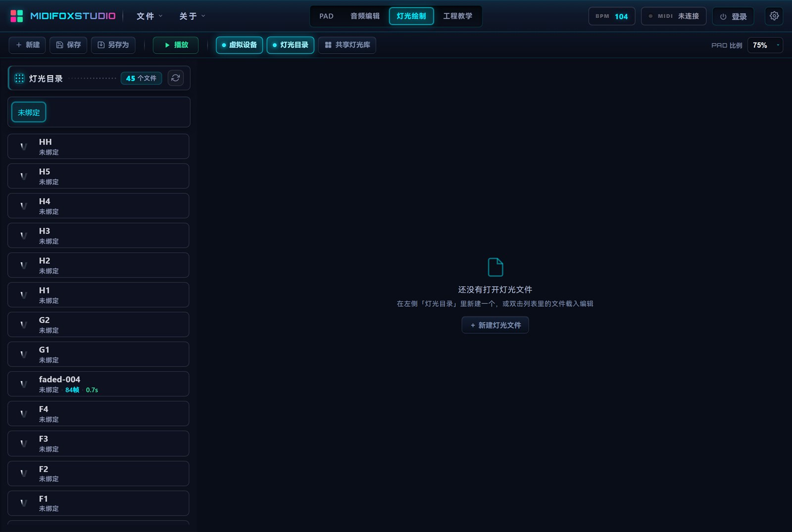This screenshot has width=792, height=532.
Task: Click the 新建灯光文件 button
Action: pyautogui.click(x=495, y=325)
